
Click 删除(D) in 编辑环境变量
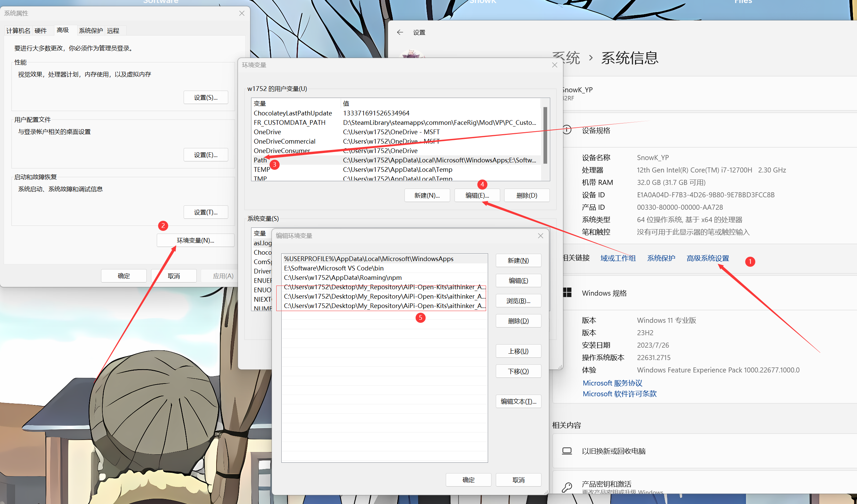point(518,321)
